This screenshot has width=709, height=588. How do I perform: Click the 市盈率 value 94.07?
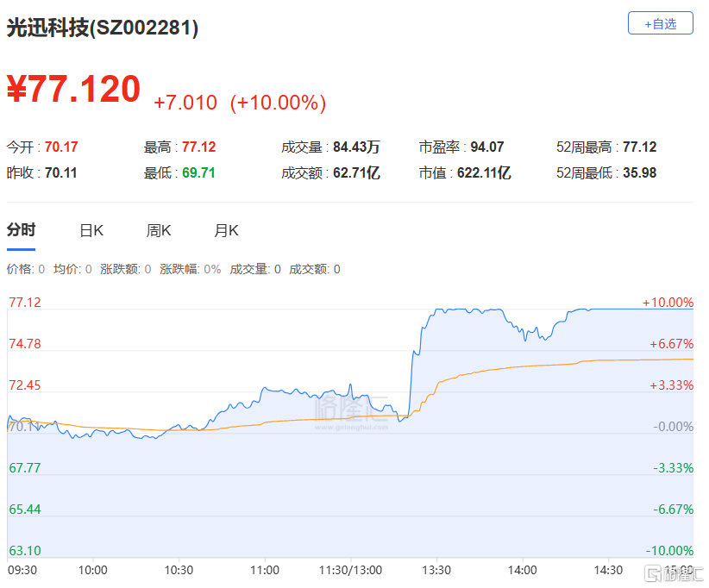[x=487, y=147]
